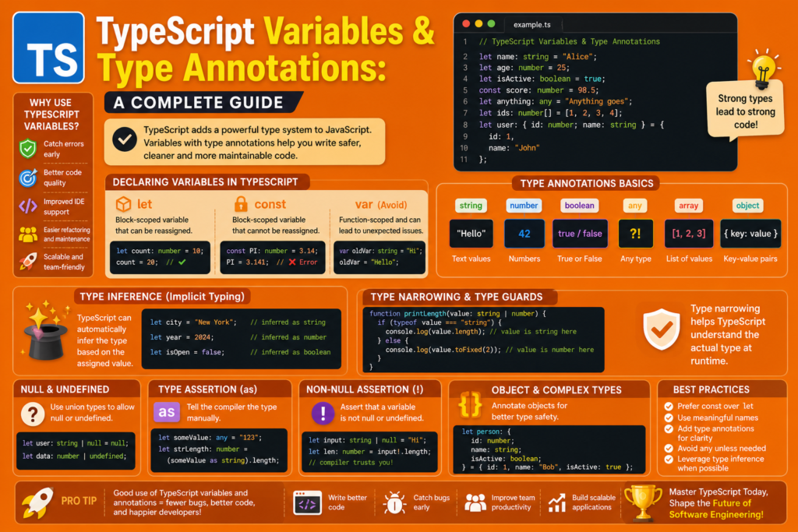Click the light bulb icon above Strong types note
798x532 pixels.
pos(763,68)
